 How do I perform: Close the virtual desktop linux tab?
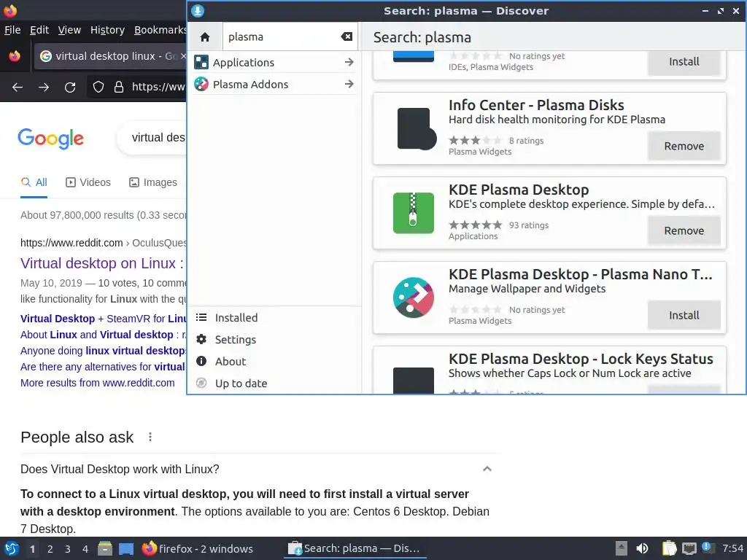click(x=183, y=56)
